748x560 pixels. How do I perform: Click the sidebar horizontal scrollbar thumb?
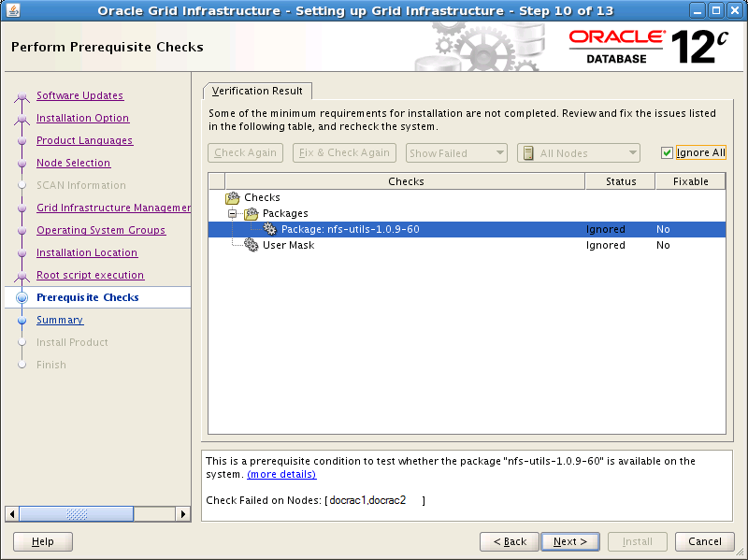[76, 514]
